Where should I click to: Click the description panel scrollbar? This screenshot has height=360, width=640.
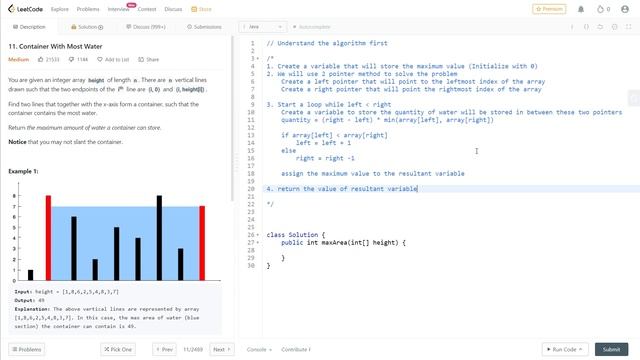coord(233,118)
